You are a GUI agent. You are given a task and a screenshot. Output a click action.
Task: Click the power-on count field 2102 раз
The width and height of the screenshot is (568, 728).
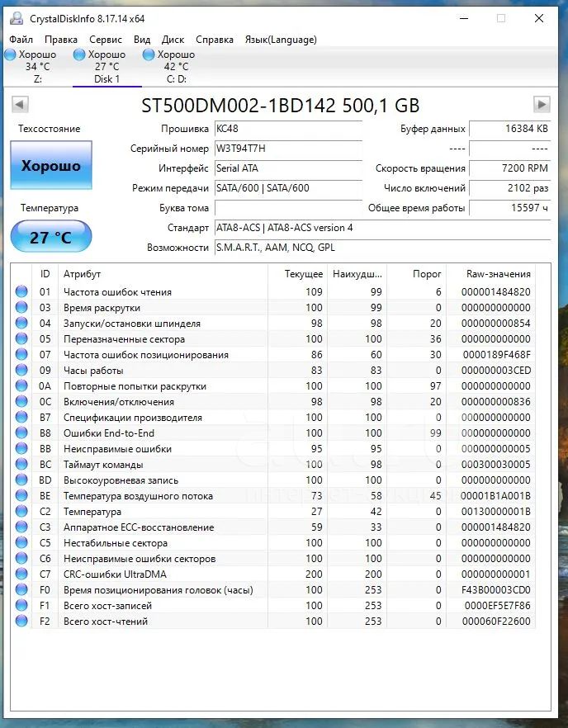point(510,188)
